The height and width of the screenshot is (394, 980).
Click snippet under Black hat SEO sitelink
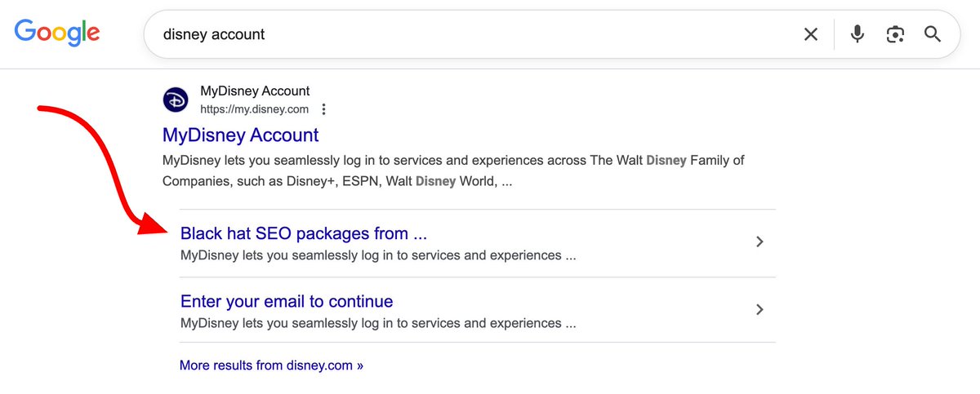[x=378, y=255]
